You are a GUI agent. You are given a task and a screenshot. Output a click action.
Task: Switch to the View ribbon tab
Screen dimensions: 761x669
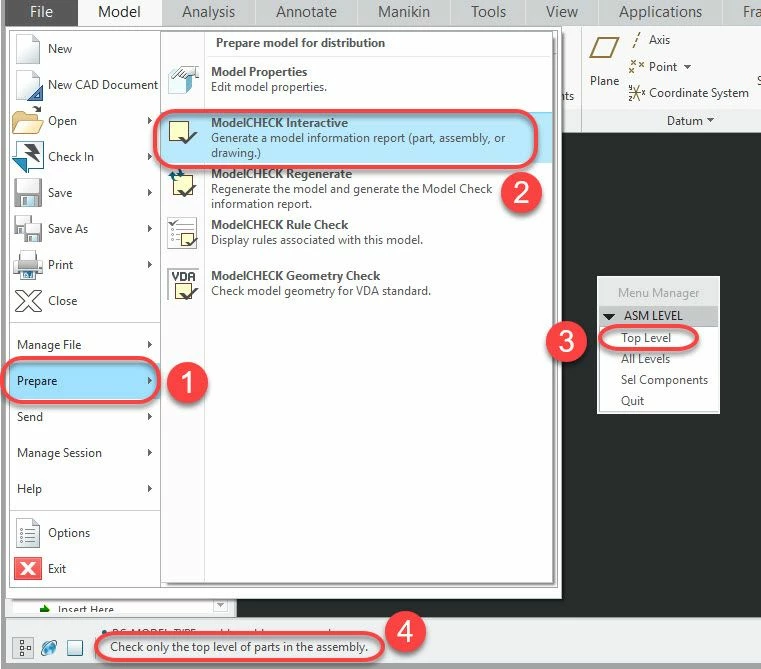coord(562,12)
